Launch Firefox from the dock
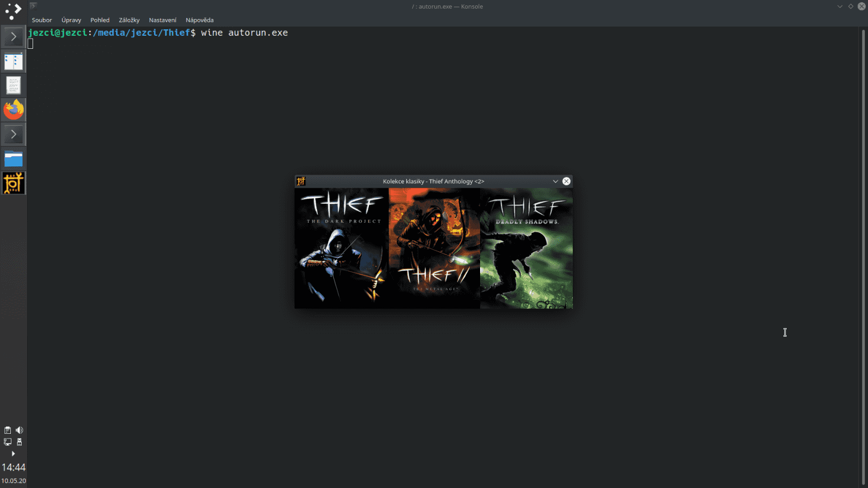 click(x=14, y=110)
